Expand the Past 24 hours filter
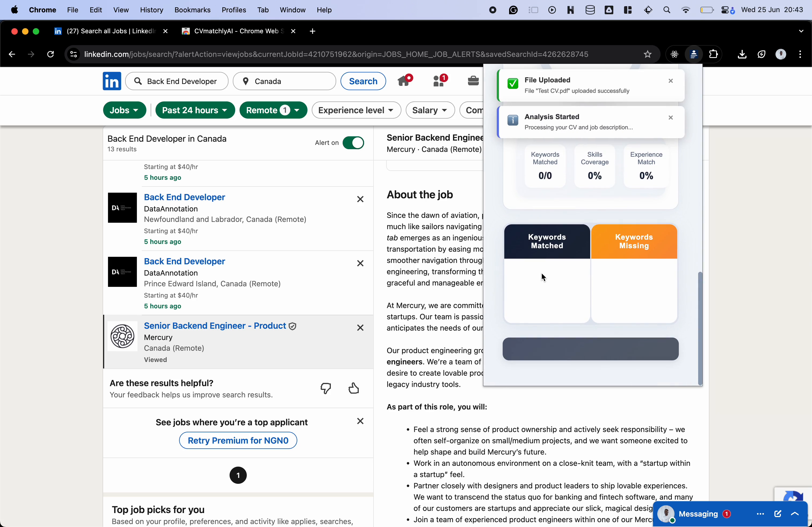 click(195, 110)
